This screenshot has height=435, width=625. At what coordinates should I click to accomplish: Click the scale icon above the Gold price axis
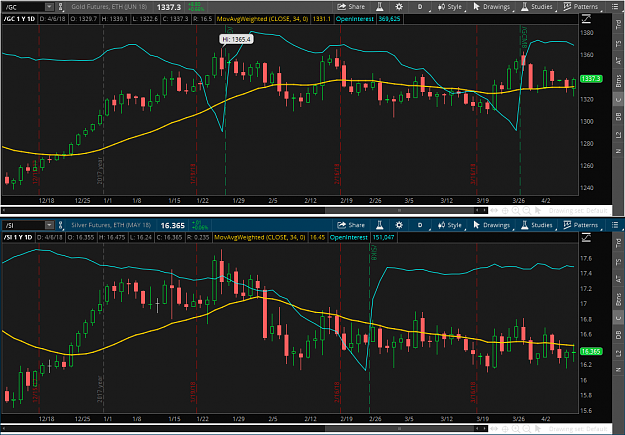(586, 19)
